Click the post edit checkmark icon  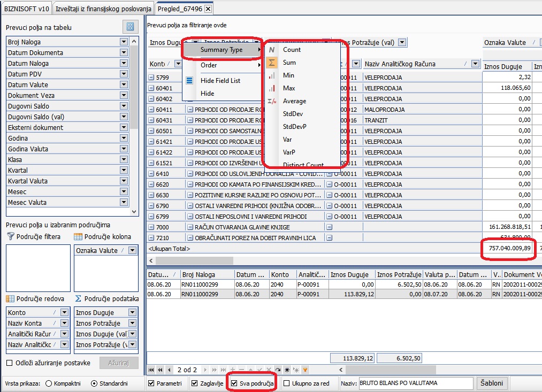tap(259, 370)
